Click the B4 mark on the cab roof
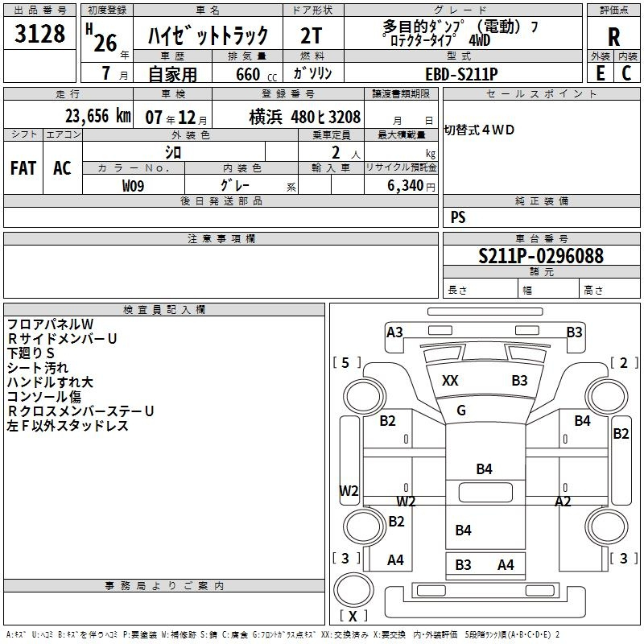The width and height of the screenshot is (644, 644). click(x=485, y=469)
